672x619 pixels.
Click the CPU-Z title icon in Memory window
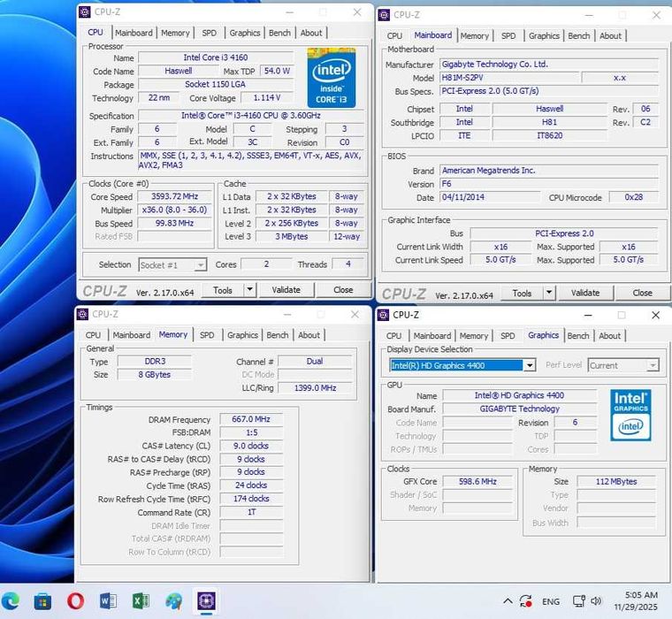[x=83, y=314]
